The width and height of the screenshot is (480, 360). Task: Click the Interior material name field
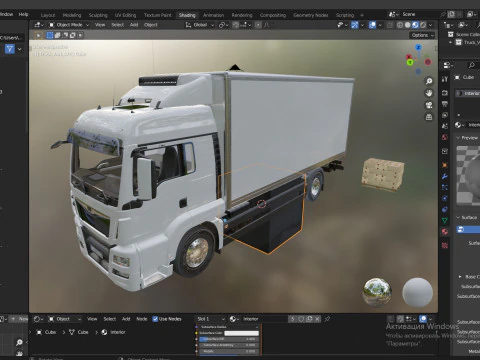point(265,319)
